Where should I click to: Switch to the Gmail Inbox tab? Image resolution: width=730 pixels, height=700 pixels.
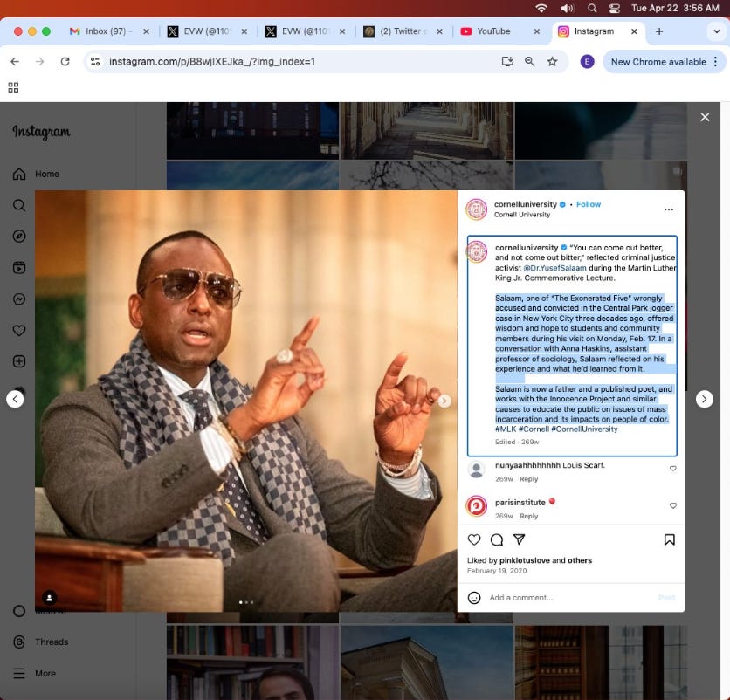pyautogui.click(x=108, y=31)
